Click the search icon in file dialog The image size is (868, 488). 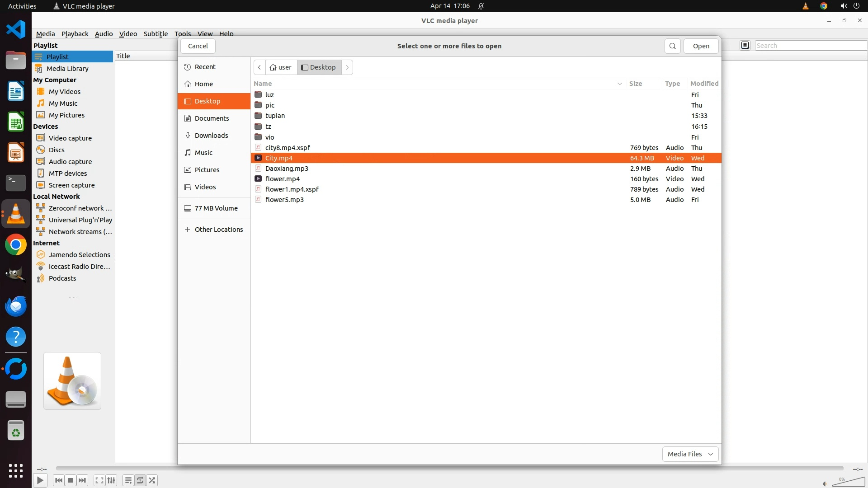[672, 46]
